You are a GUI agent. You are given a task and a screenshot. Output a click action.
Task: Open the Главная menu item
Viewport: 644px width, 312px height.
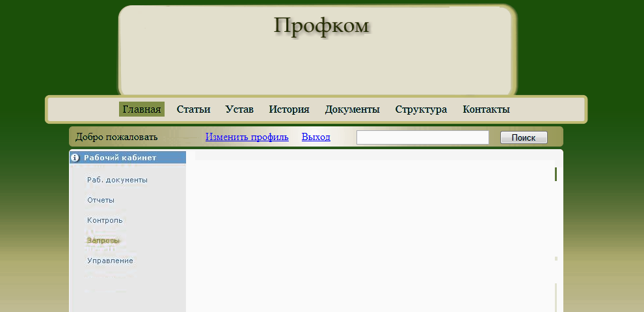pyautogui.click(x=142, y=109)
